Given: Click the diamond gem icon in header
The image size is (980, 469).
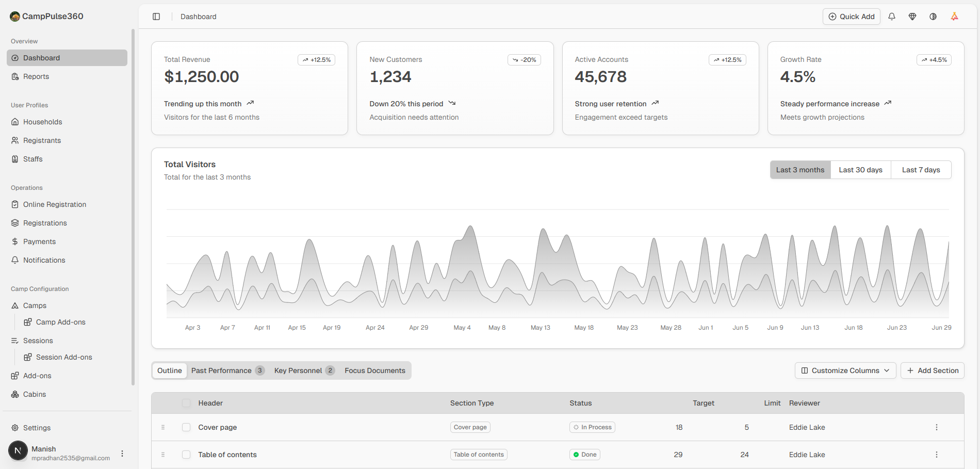Looking at the screenshot, I should [x=912, y=17].
